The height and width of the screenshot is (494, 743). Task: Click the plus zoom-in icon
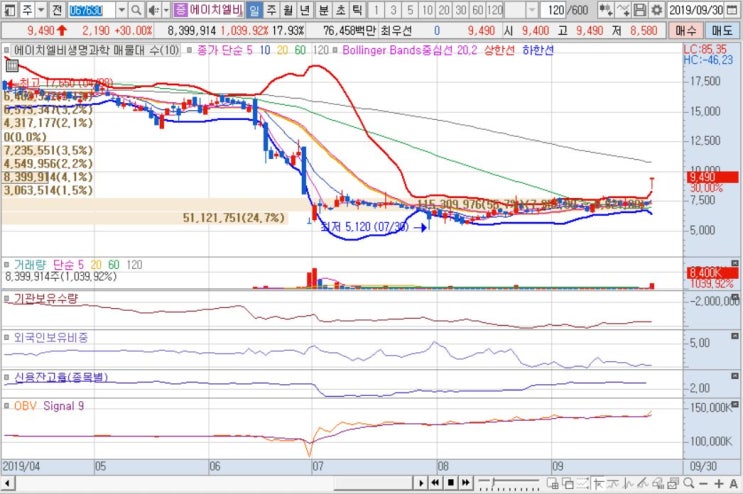point(719,484)
